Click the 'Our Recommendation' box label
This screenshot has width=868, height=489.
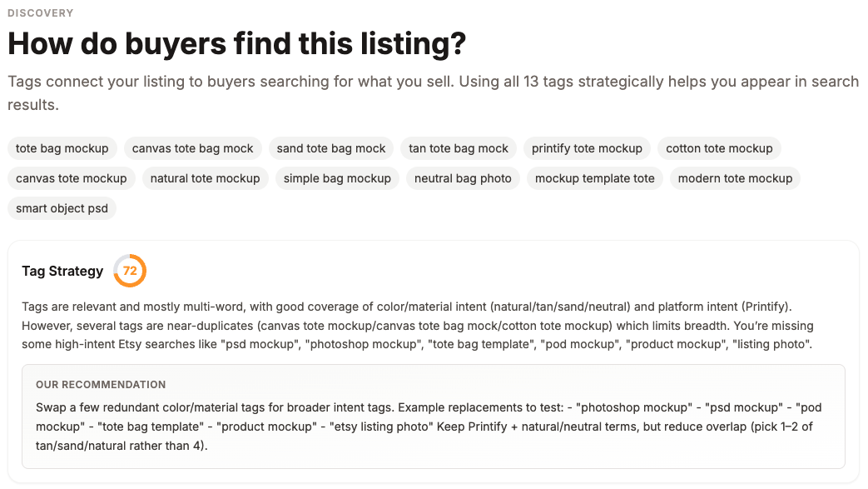pyautogui.click(x=101, y=385)
